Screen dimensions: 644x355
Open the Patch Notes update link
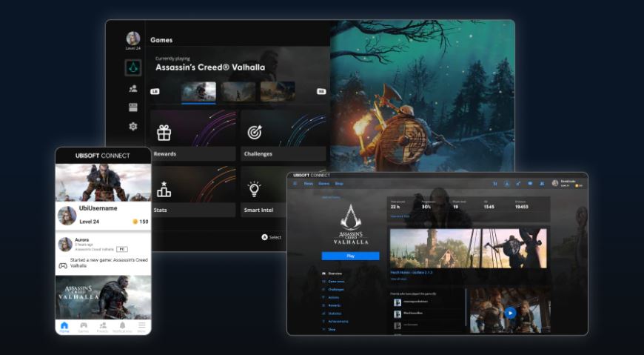(x=411, y=272)
